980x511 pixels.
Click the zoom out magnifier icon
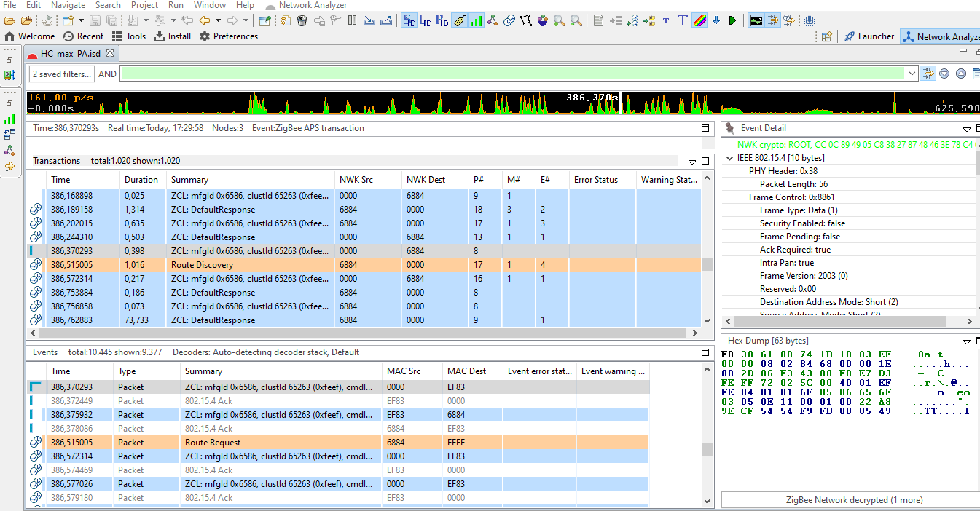576,20
